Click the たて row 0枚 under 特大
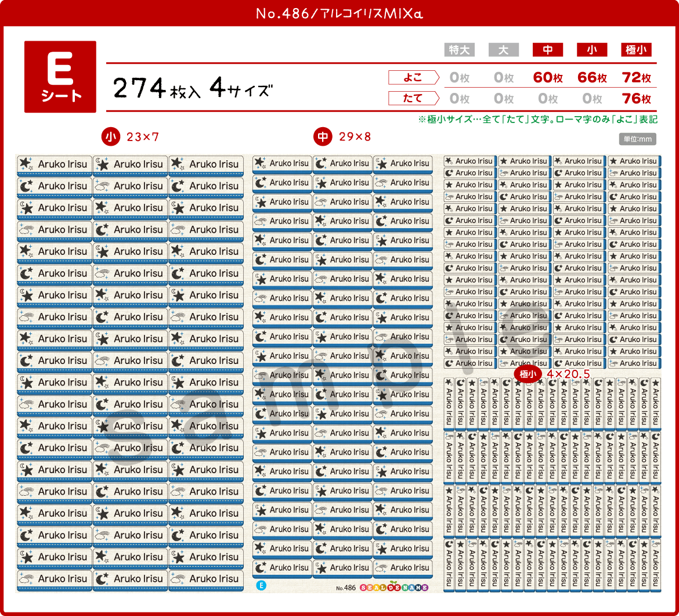 460,99
